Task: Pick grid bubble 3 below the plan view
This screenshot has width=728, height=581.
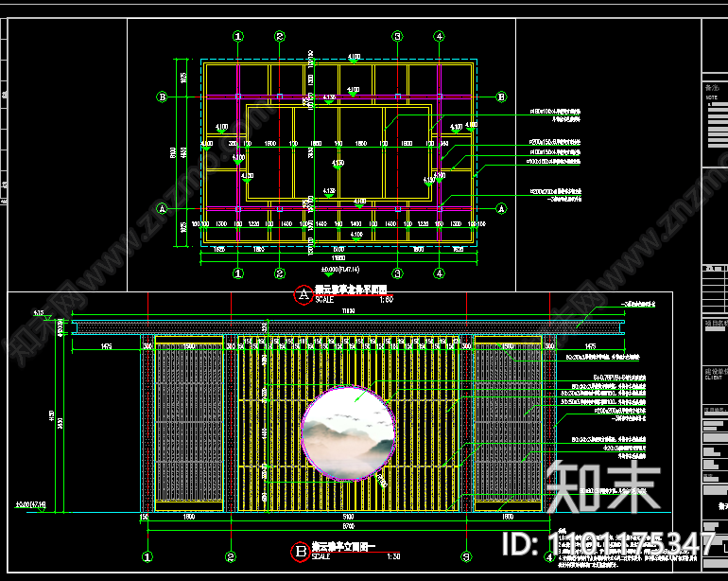Action: tap(397, 273)
